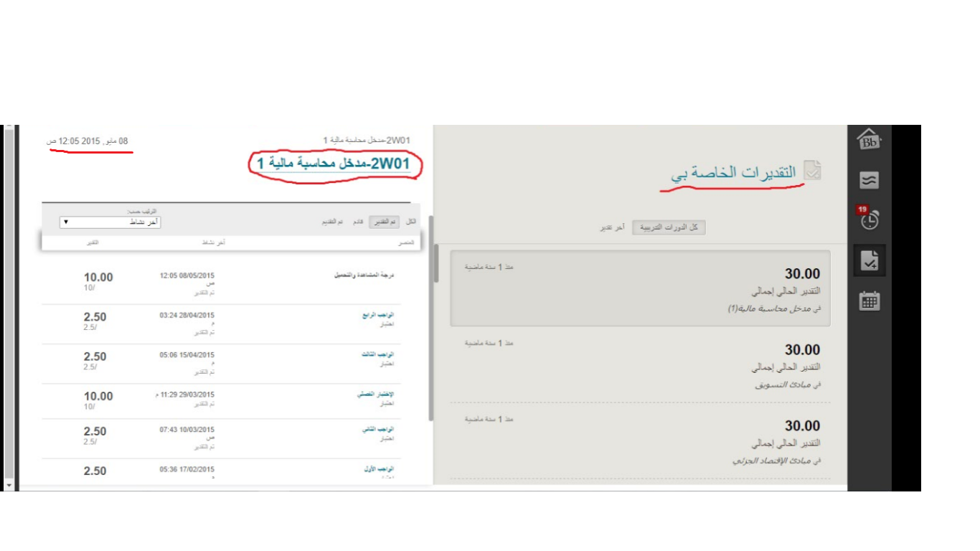
Task: Click the 03:24 28/04/2015 activity date
Action: [187, 316]
